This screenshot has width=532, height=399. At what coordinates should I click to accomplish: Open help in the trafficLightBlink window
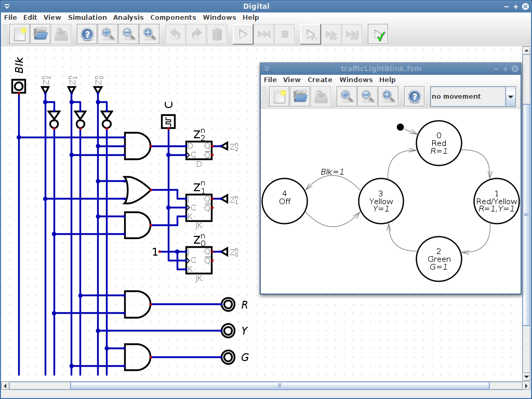[414, 97]
